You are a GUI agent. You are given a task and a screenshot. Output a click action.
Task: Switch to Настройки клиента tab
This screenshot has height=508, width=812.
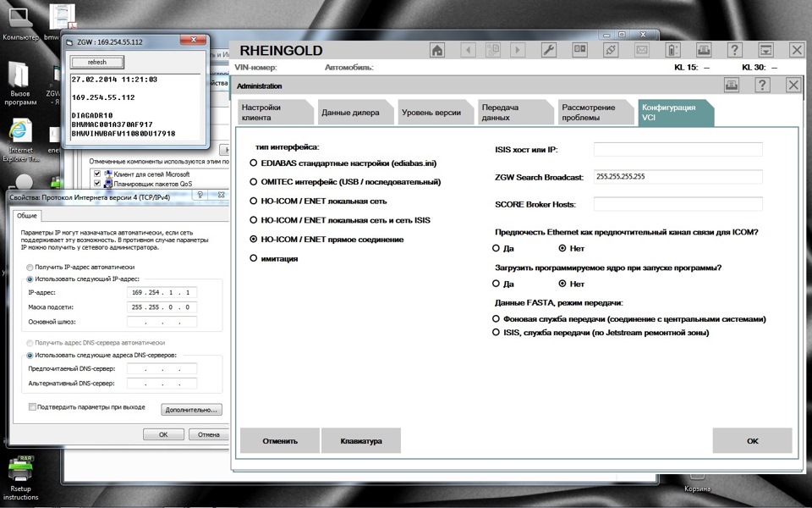pos(275,112)
